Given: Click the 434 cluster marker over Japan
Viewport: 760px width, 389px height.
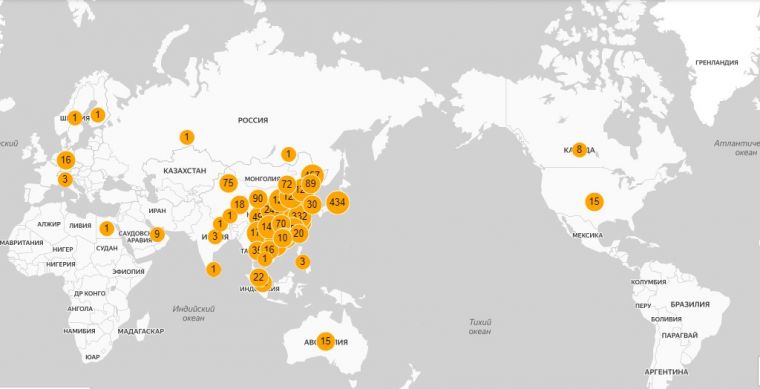Looking at the screenshot, I should tap(337, 202).
